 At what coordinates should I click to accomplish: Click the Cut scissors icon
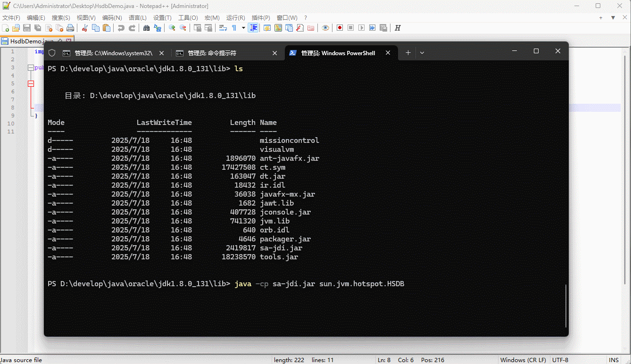[85, 28]
